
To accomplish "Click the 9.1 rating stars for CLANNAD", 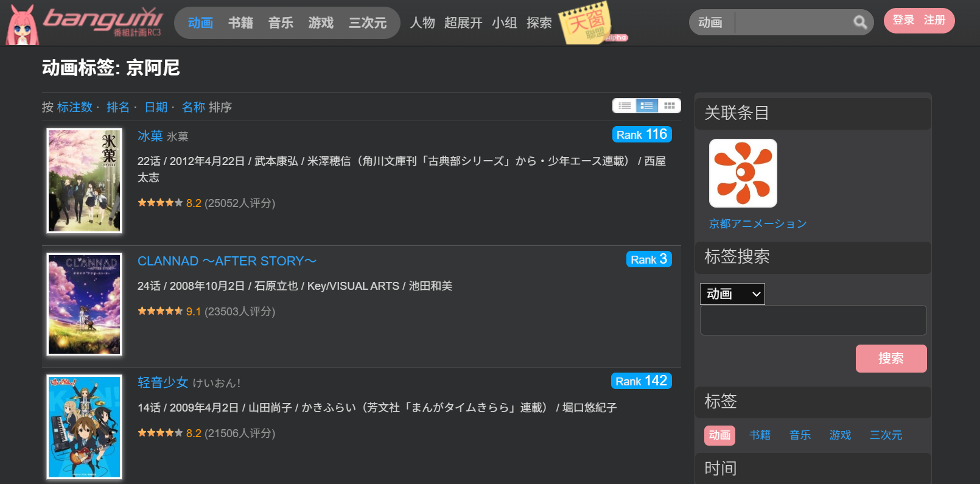I will [160, 311].
